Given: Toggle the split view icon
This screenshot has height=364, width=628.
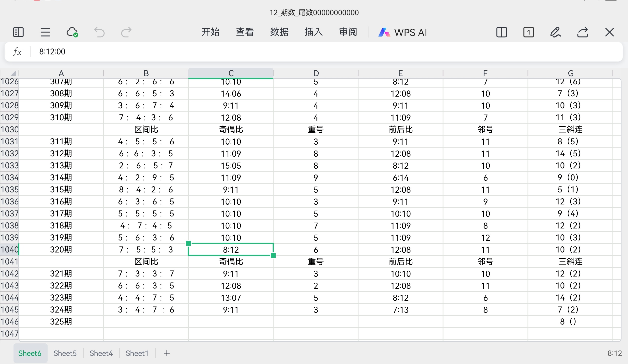Looking at the screenshot, I should (x=501, y=32).
